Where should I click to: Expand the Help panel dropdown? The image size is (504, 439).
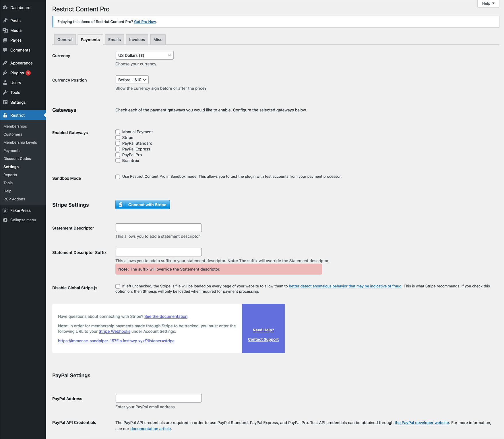(x=488, y=3)
